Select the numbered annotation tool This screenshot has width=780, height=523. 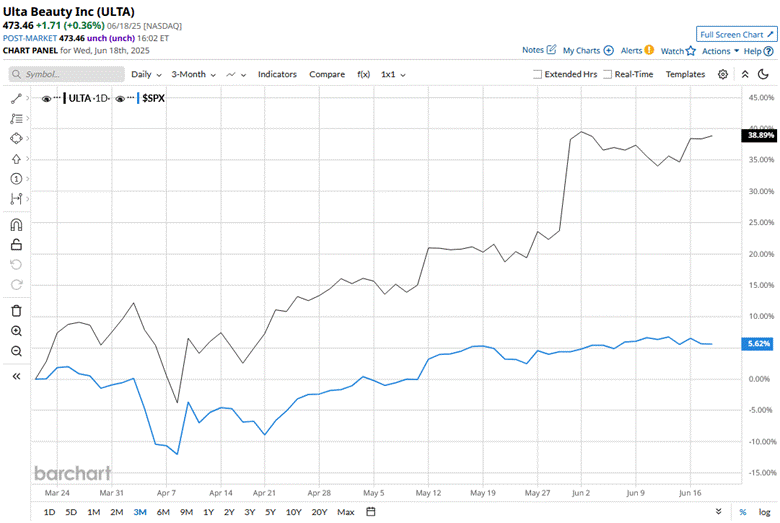tap(16, 179)
